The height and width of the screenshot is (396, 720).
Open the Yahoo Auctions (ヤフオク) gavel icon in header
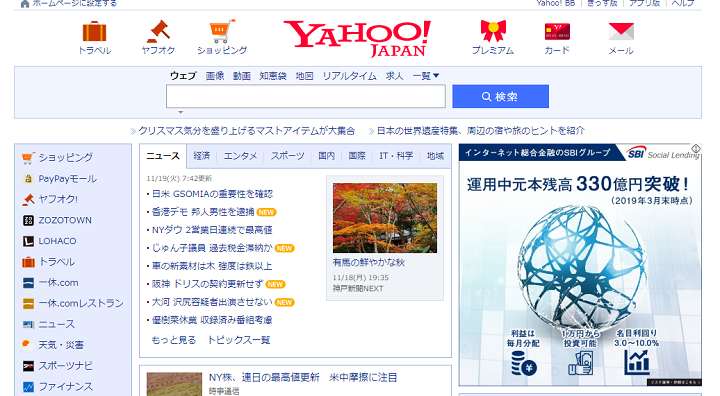tap(158, 32)
